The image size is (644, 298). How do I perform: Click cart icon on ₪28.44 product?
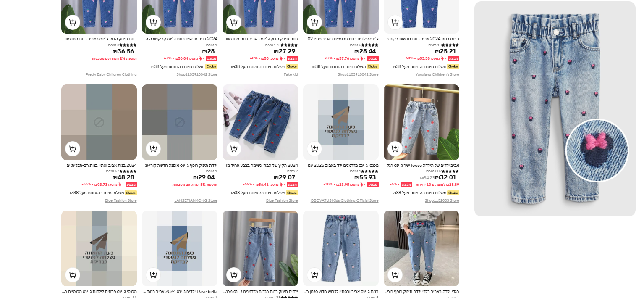(x=314, y=22)
